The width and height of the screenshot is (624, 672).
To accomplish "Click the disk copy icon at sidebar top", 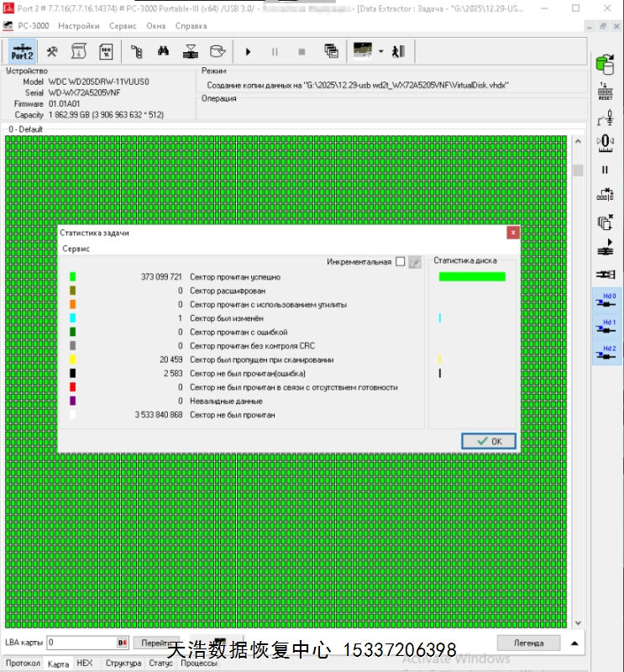I will (x=605, y=65).
